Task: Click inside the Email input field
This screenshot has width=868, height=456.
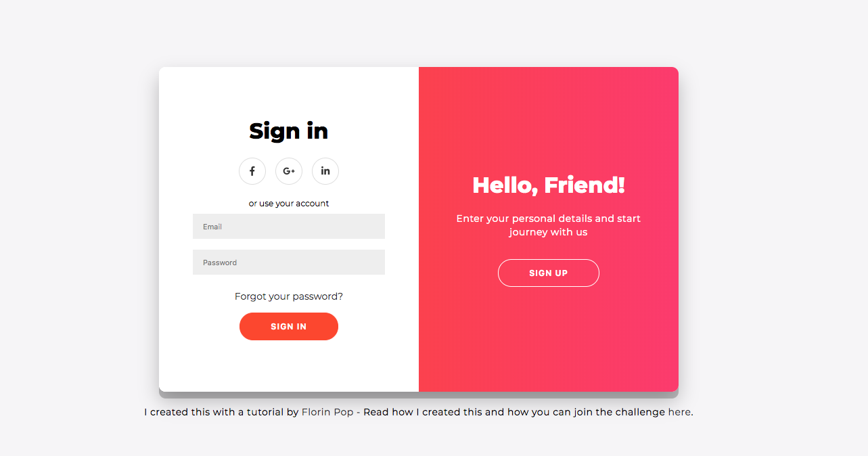Action: pyautogui.click(x=289, y=226)
